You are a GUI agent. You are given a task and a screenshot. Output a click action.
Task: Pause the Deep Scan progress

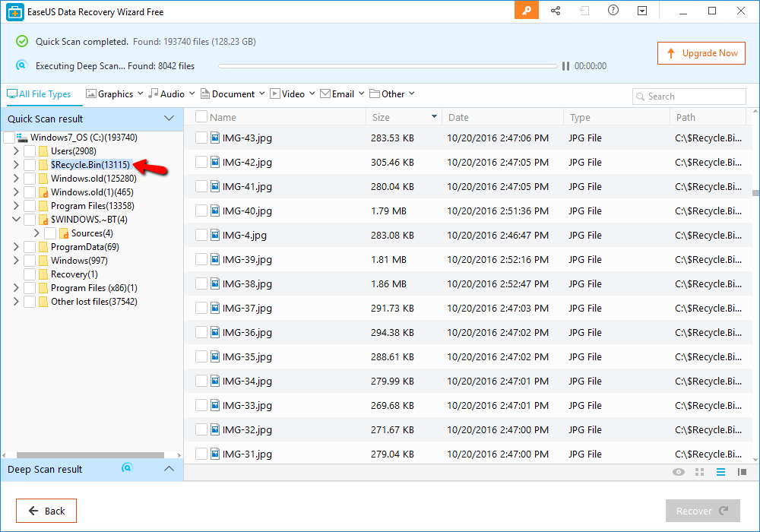565,66
